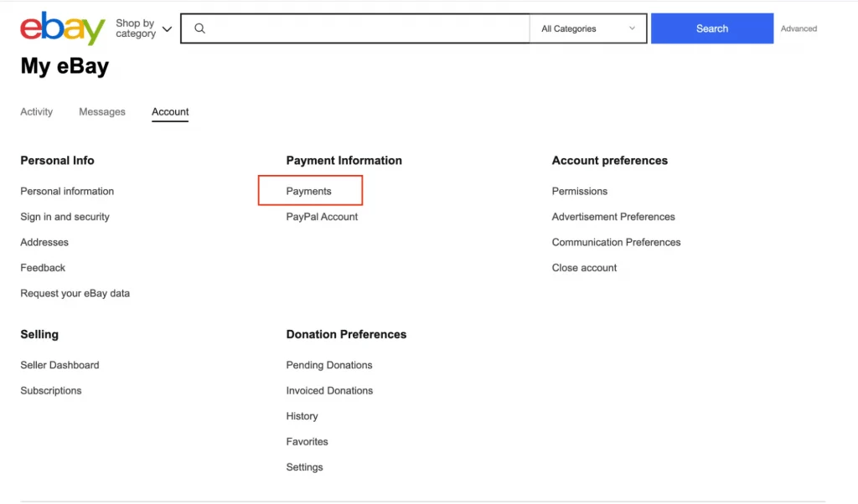The image size is (858, 504).
Task: Open Advertisement Preferences
Action: click(612, 216)
